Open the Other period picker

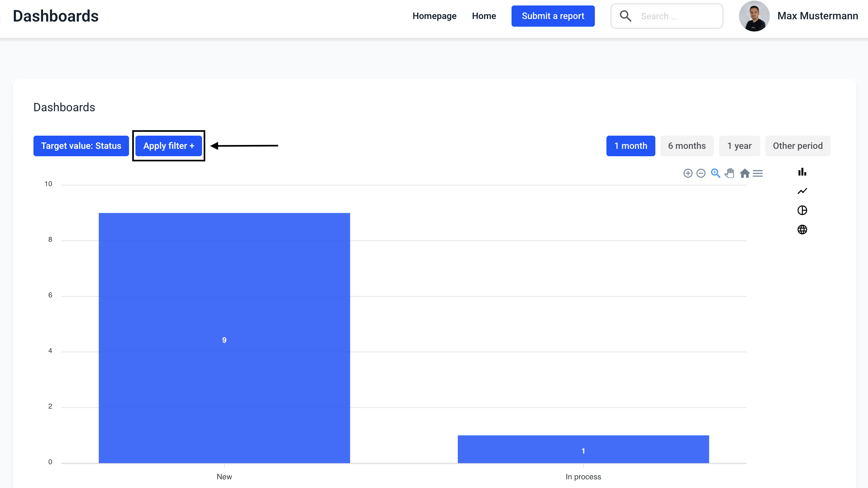pyautogui.click(x=798, y=146)
